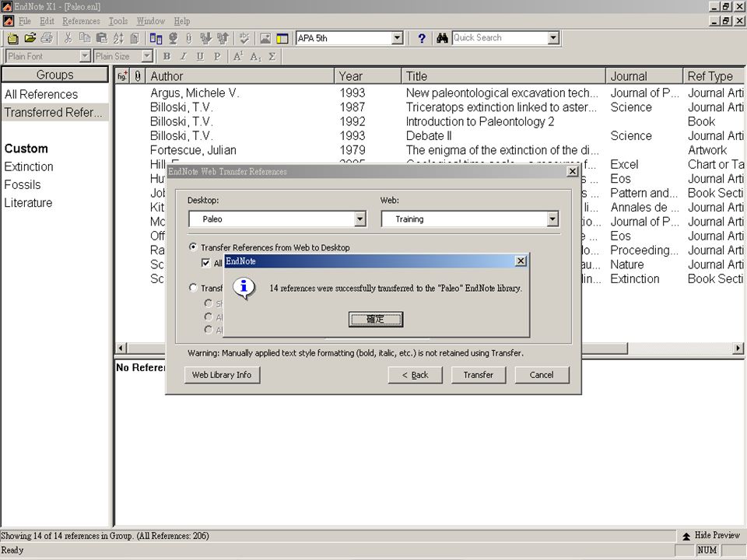Click horizontal scrollbar right arrow
The image size is (747, 560).
(x=738, y=348)
